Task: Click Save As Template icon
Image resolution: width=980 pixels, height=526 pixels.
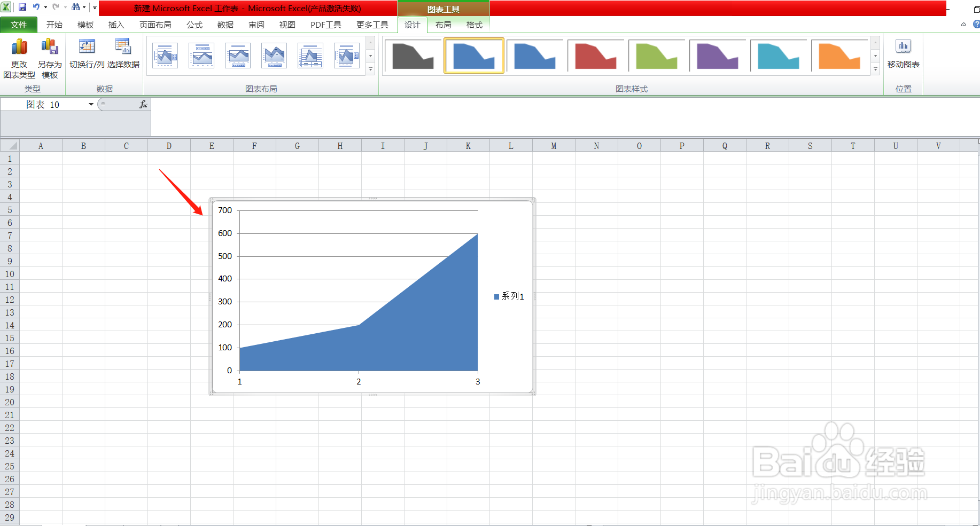Action: tap(50, 58)
